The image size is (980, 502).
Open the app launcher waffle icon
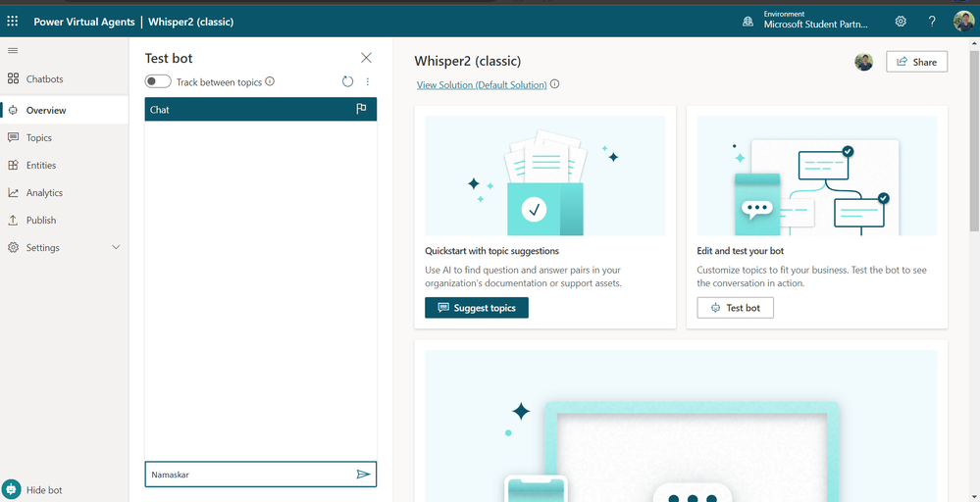coord(13,22)
